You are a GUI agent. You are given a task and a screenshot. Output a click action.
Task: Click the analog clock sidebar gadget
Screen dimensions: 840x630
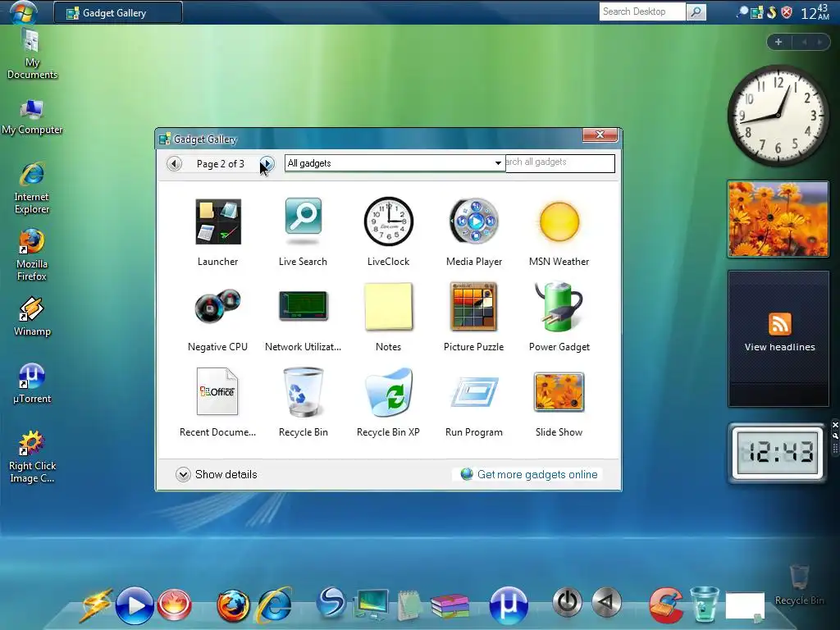click(778, 116)
